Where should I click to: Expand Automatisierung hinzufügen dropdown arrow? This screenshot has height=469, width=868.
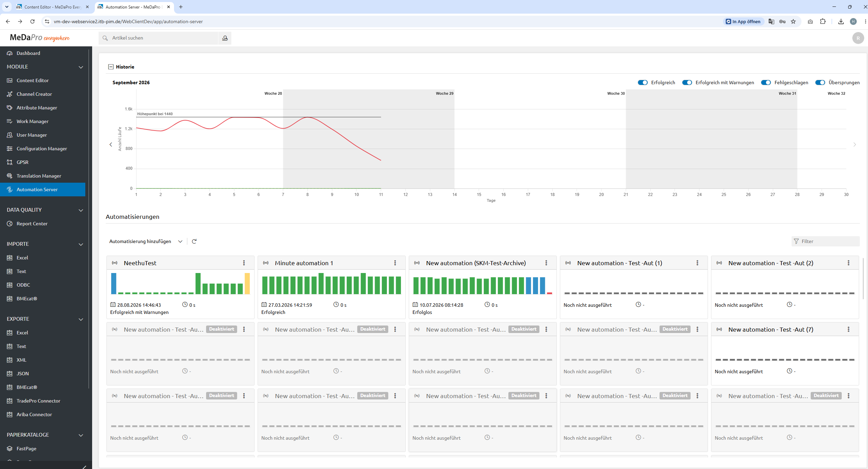click(x=180, y=241)
